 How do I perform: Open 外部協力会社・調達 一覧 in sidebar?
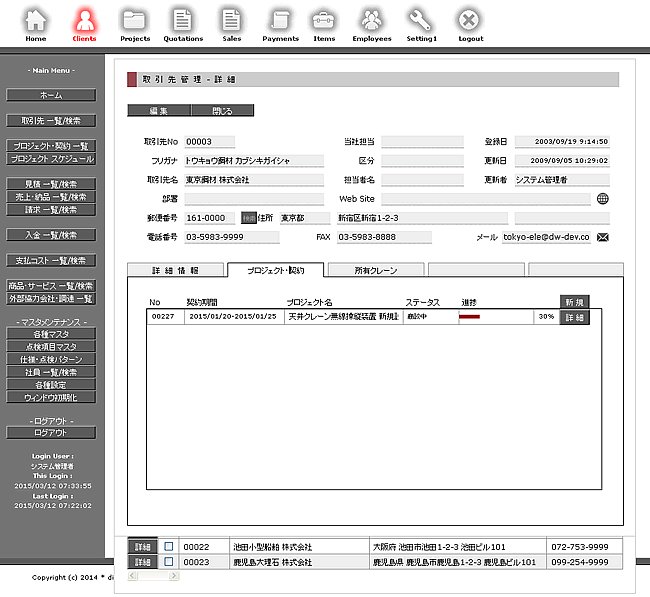[x=51, y=298]
